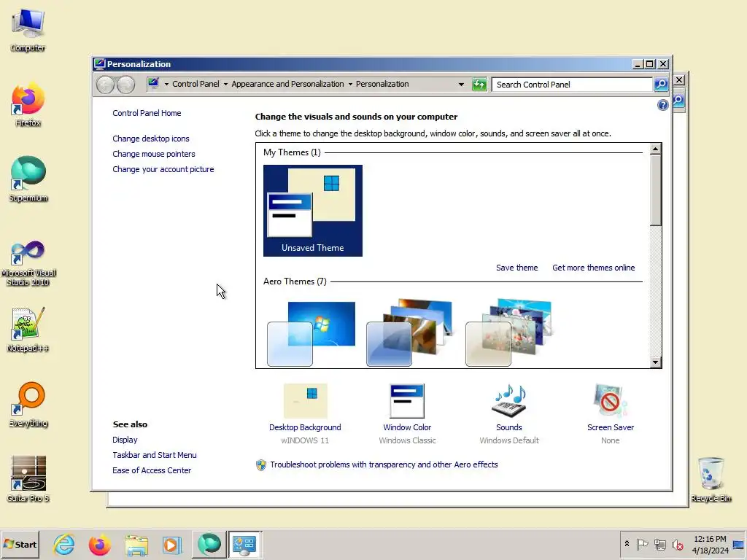747x560 pixels.
Task: Click Troubleshoot problems with transparency link
Action: click(384, 464)
